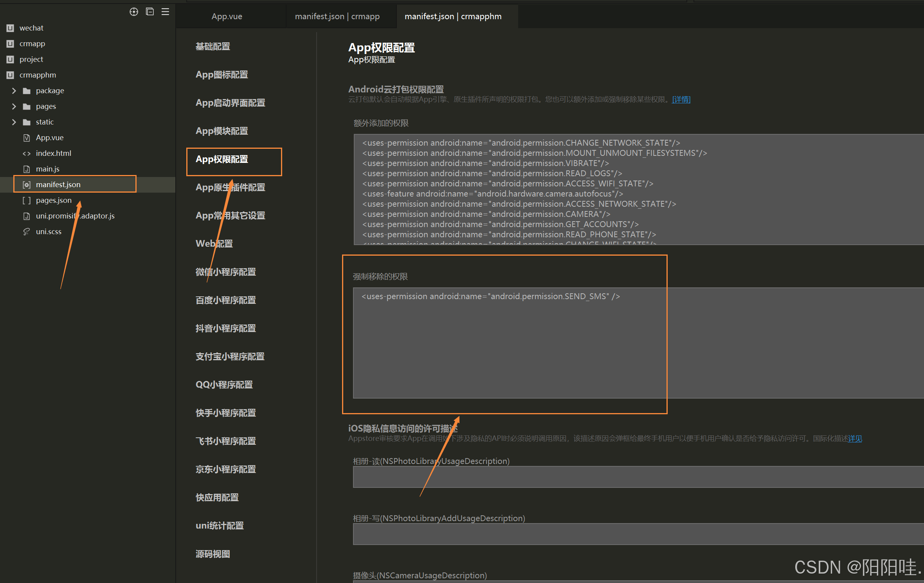Screen dimensions: 924x583
Task: Click the uni.scss stylesheet file icon
Action: pyautogui.click(x=27, y=232)
